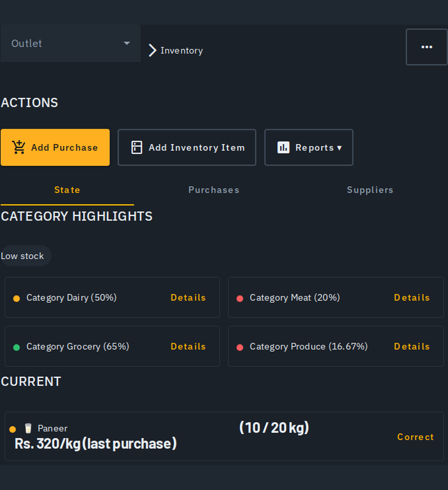The height and width of the screenshot is (490, 448).
Task: Open the Outlet dropdown
Action: click(70, 43)
